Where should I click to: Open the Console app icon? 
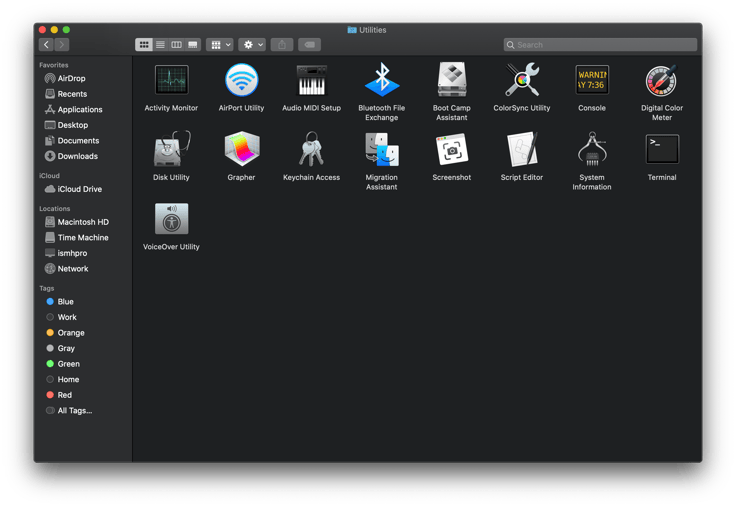[592, 80]
